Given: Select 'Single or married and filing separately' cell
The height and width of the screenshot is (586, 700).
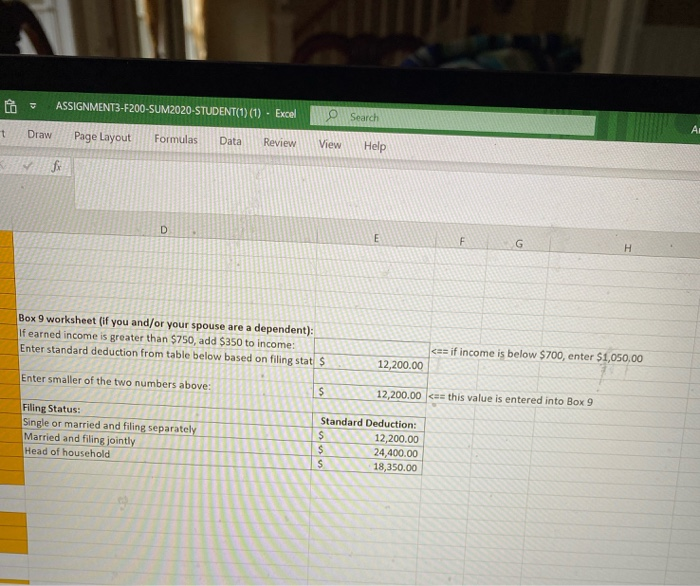Looking at the screenshot, I should tap(109, 425).
